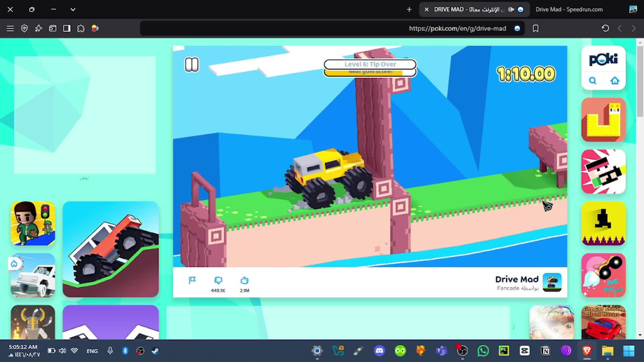Open Discord from taskbar
The height and width of the screenshot is (362, 644).
pyautogui.click(x=379, y=351)
